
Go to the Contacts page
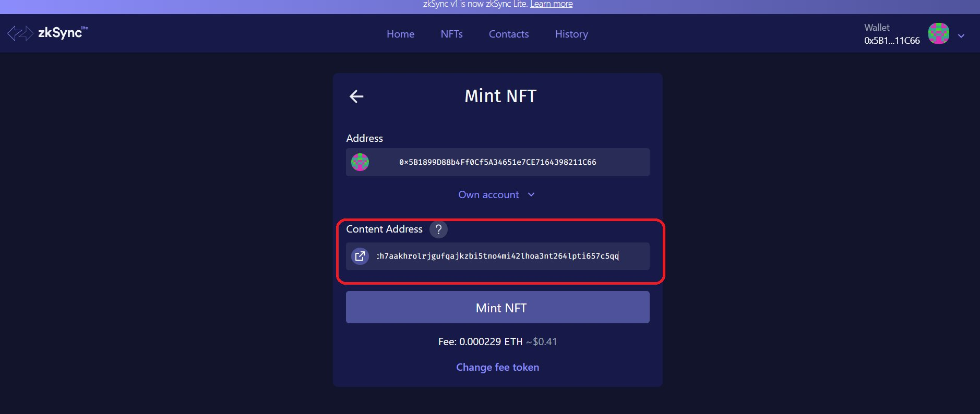pyautogui.click(x=509, y=34)
